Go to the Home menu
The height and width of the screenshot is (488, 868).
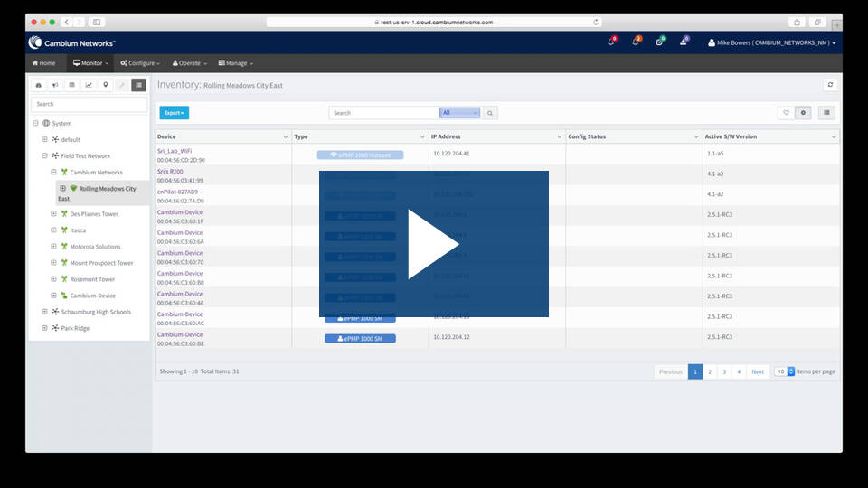pos(43,63)
